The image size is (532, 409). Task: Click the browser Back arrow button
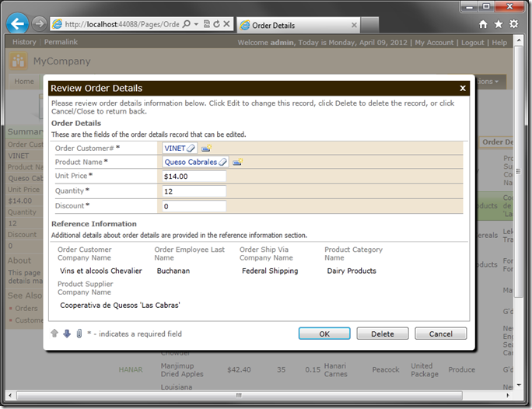[17, 24]
